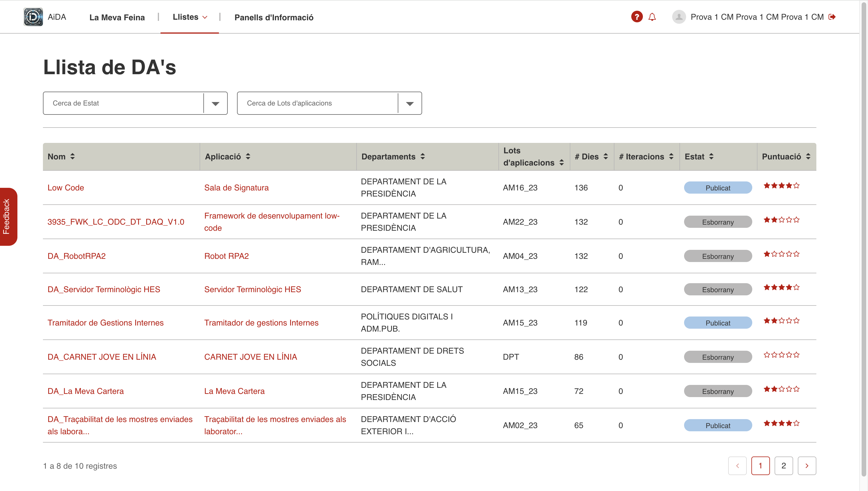868x491 pixels.
Task: Open the Cerca de Lots d'aplicacions dropdown
Action: (x=410, y=103)
